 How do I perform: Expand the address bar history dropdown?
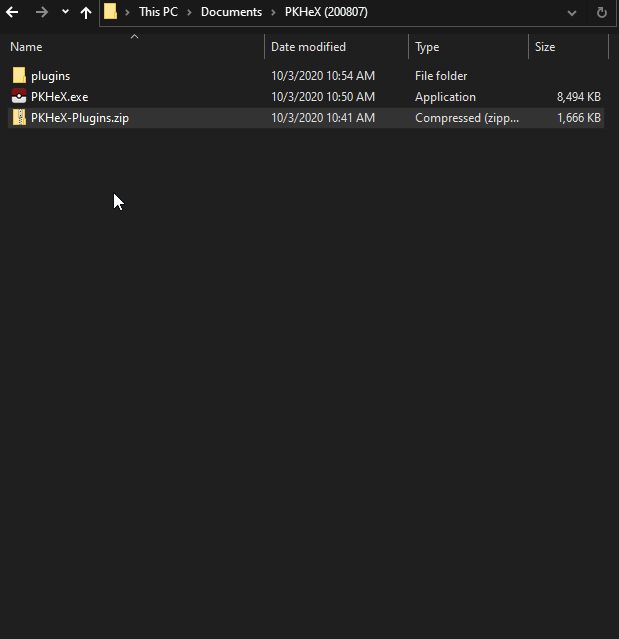(572, 13)
